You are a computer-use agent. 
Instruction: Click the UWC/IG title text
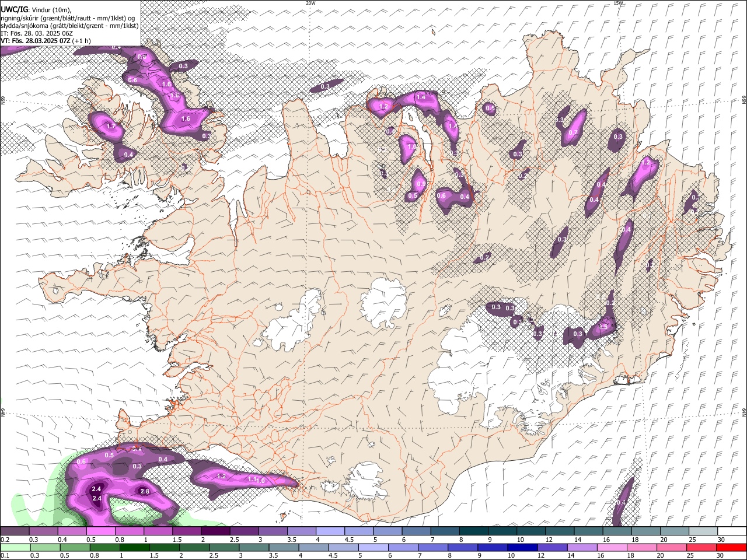pos(14,9)
